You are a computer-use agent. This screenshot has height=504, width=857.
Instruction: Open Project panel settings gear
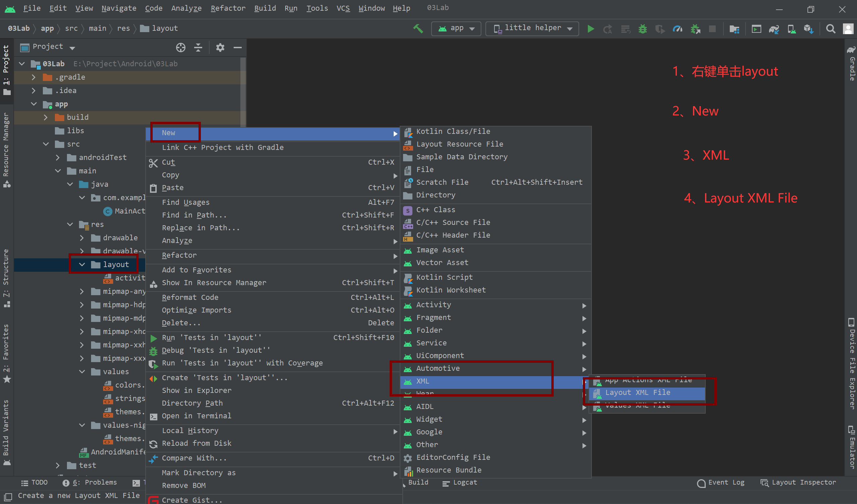[x=220, y=47]
